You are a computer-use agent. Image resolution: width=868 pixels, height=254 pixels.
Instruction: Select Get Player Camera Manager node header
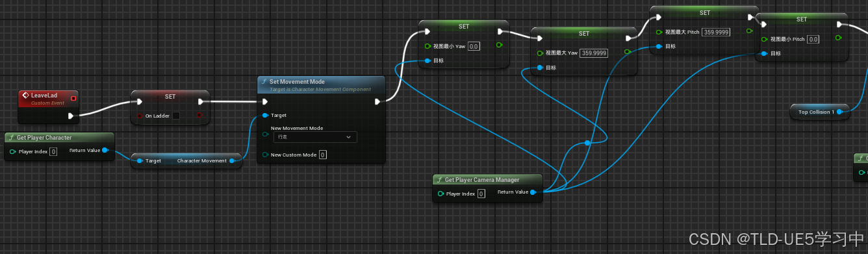[487, 179]
